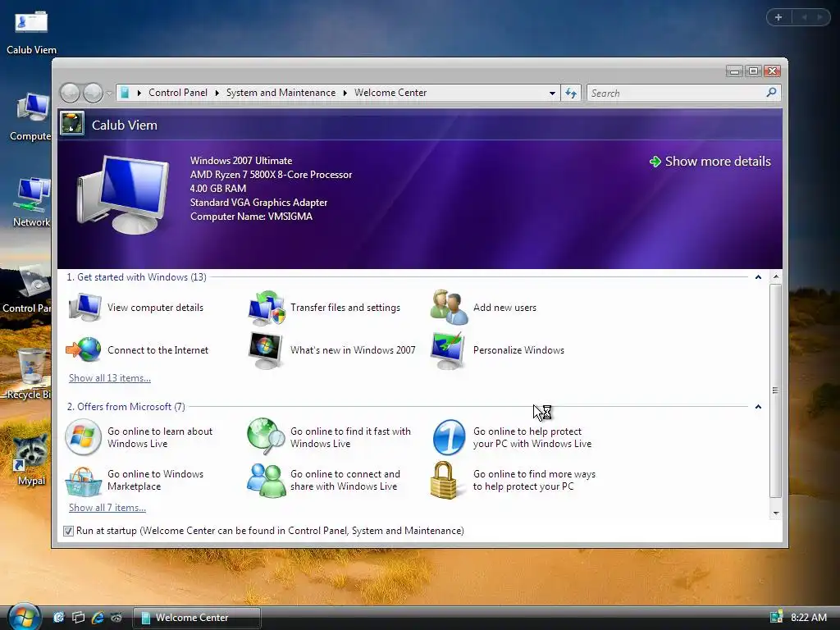The width and height of the screenshot is (840, 630).
Task: Click the user account picture for Calub Viem
Action: pos(72,124)
